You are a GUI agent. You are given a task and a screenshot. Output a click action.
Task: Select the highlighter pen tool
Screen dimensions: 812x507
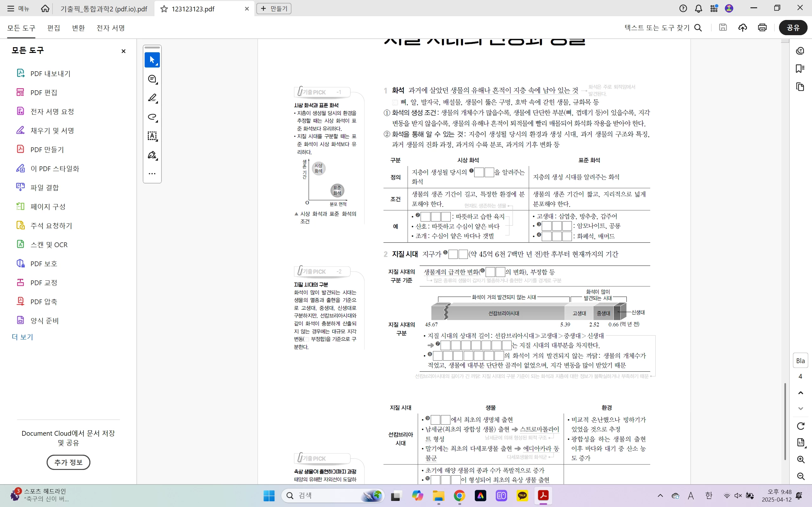(x=152, y=98)
